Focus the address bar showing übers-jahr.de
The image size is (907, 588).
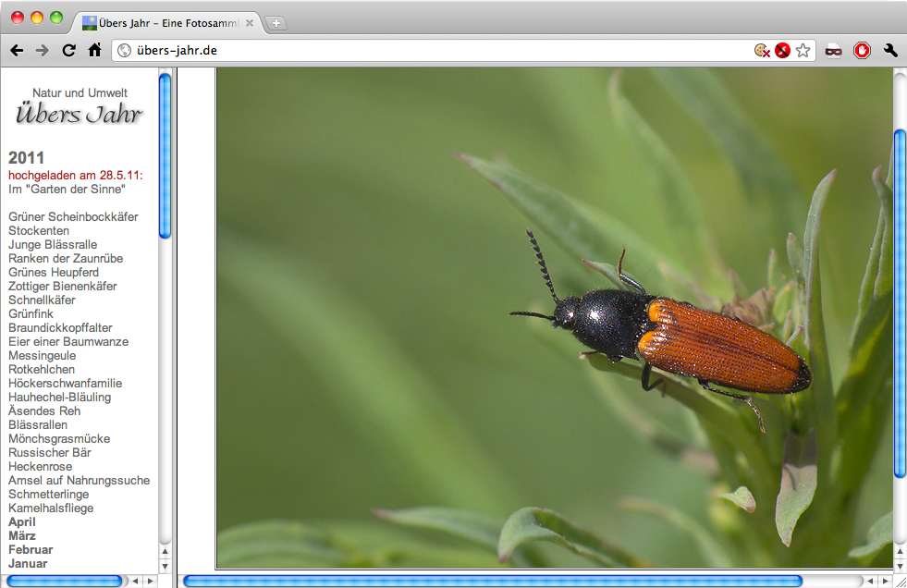(435, 51)
